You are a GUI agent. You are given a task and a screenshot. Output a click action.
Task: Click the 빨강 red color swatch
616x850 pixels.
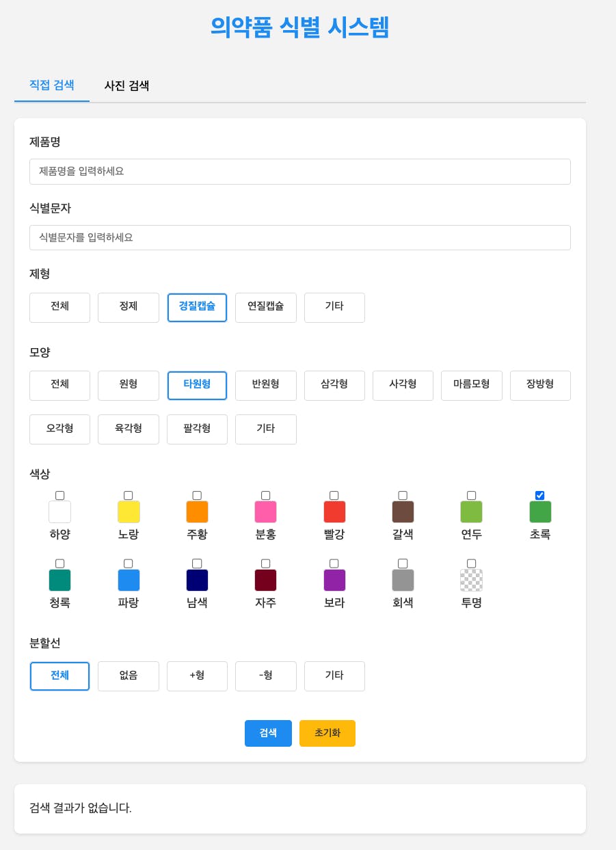334,512
